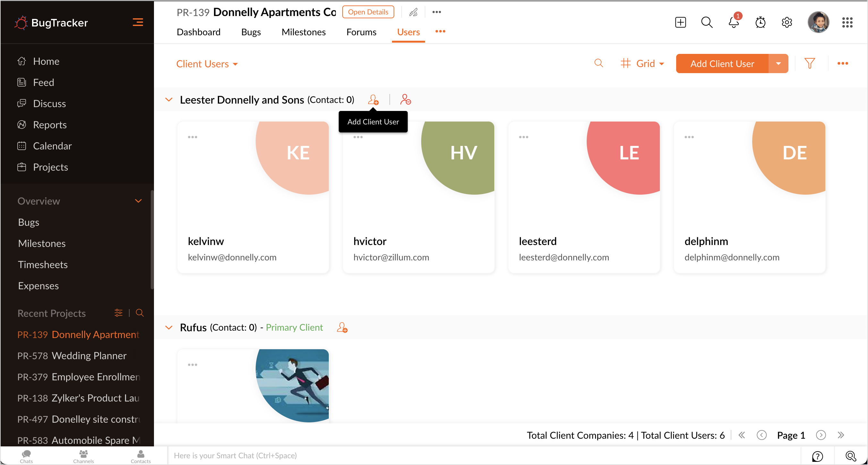
Task: Open the Grid view dropdown
Action: point(642,63)
